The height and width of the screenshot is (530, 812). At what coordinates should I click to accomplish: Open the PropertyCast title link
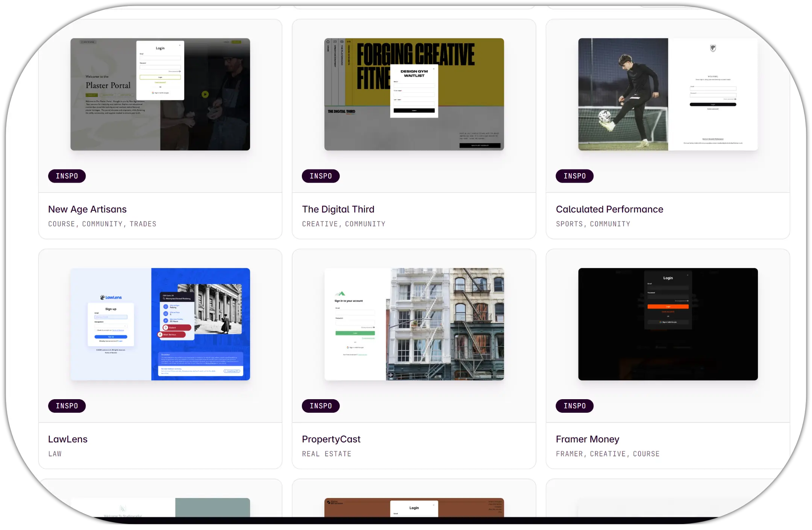[331, 439]
